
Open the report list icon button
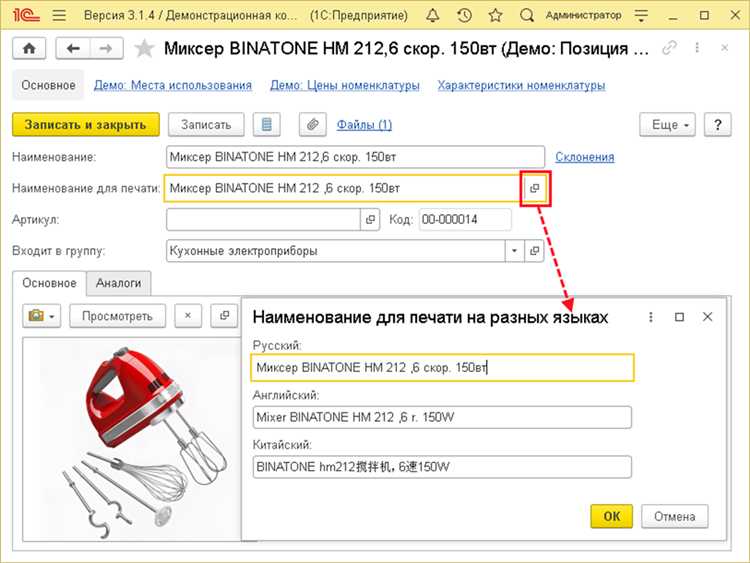[266, 125]
